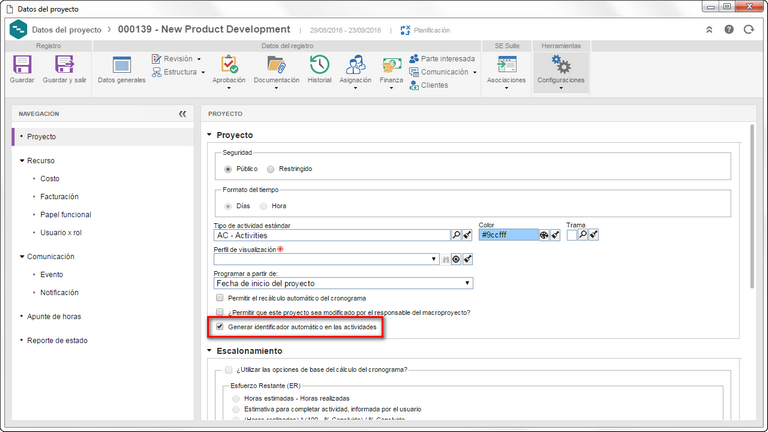Clear the Trama field with eraser icon
Viewport: 768px width, 432px height.
click(x=594, y=235)
